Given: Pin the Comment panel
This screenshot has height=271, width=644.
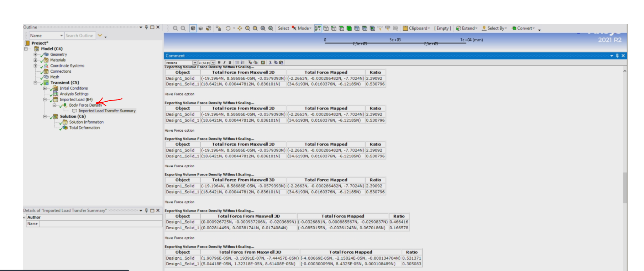Looking at the screenshot, I should coord(617,56).
